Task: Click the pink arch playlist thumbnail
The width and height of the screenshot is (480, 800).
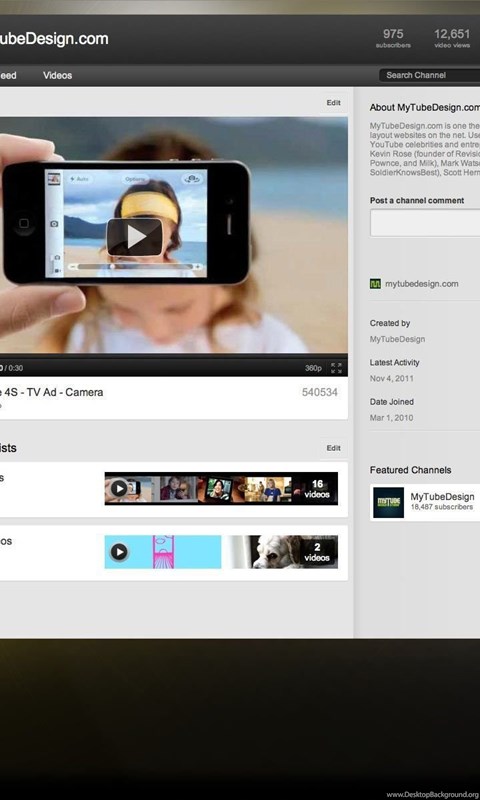Action: coord(163,552)
